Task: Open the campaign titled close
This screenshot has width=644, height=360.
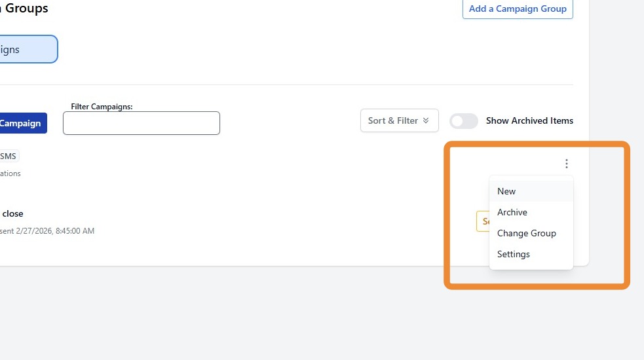Action: click(13, 213)
